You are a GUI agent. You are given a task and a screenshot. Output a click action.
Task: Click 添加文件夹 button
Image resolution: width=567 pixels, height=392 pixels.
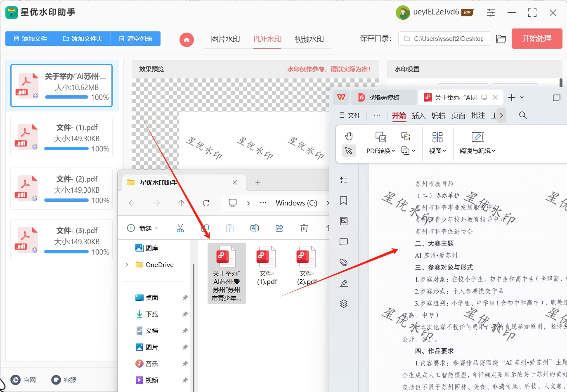tap(83, 39)
